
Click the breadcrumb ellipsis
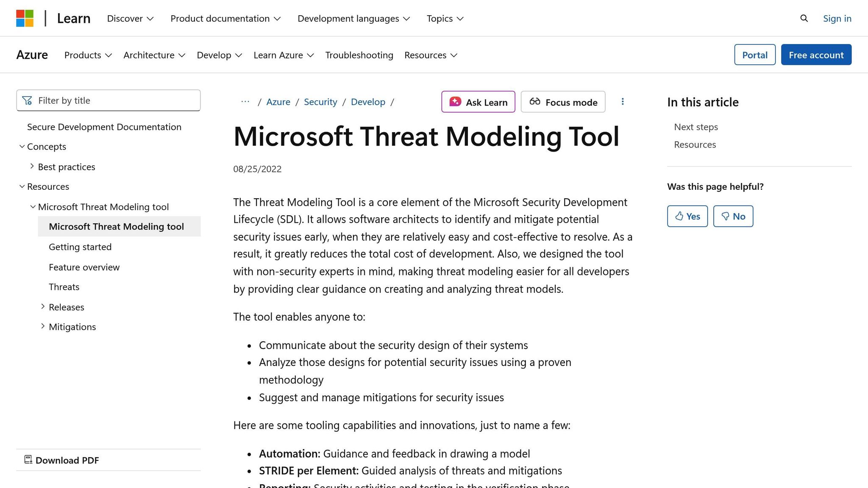[x=245, y=102]
